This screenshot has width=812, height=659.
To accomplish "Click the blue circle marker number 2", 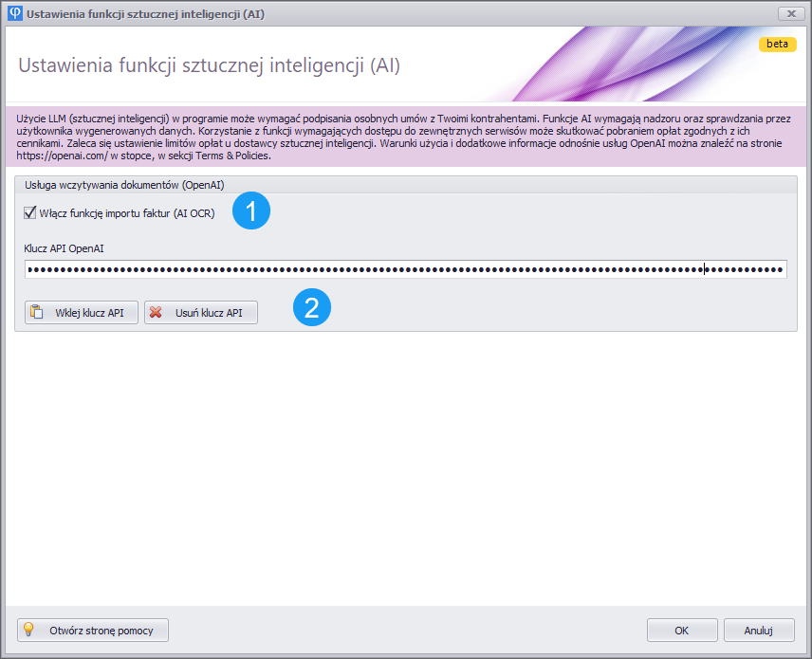I will [311, 307].
